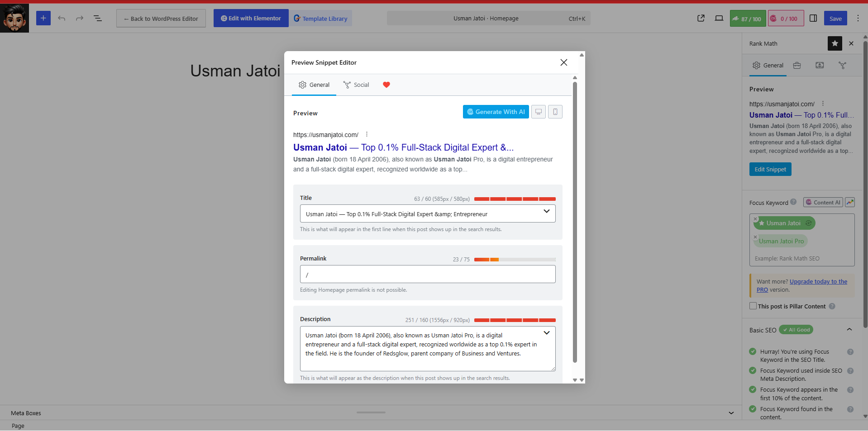This screenshot has width=868, height=431.
Task: Save the page
Action: [x=835, y=19]
